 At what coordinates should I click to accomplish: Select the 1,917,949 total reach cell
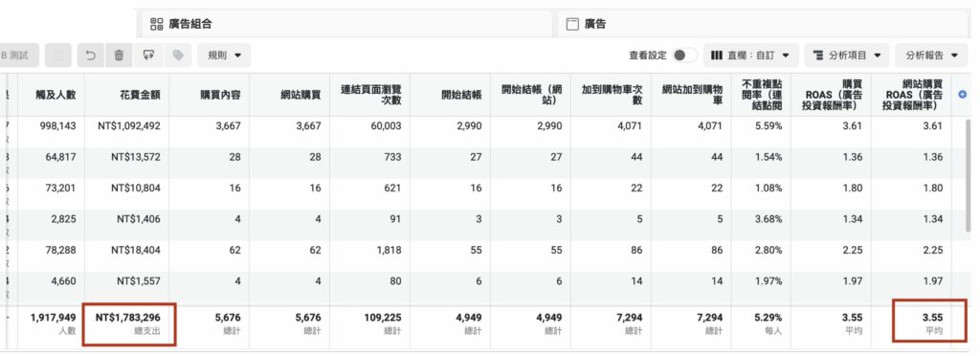[x=52, y=326]
